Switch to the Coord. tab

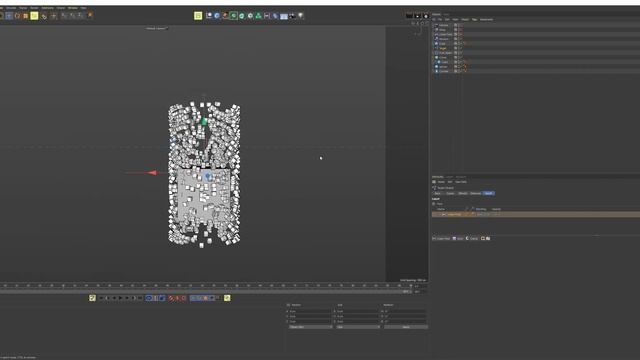tap(450, 193)
